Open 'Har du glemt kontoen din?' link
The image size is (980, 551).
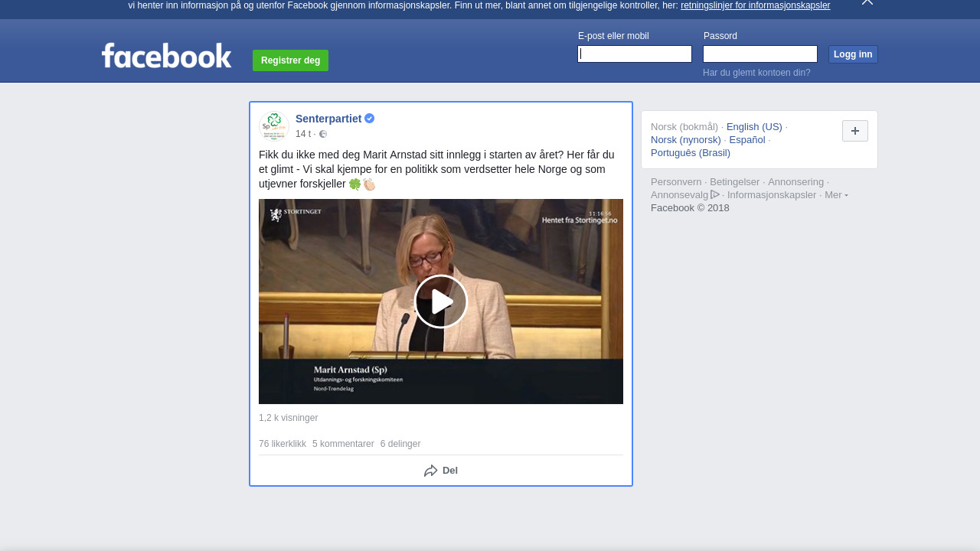pyautogui.click(x=756, y=73)
